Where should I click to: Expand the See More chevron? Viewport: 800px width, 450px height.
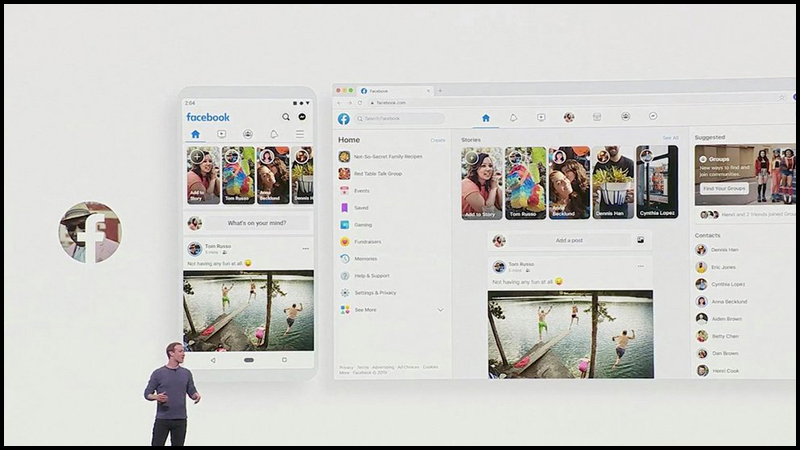point(440,310)
